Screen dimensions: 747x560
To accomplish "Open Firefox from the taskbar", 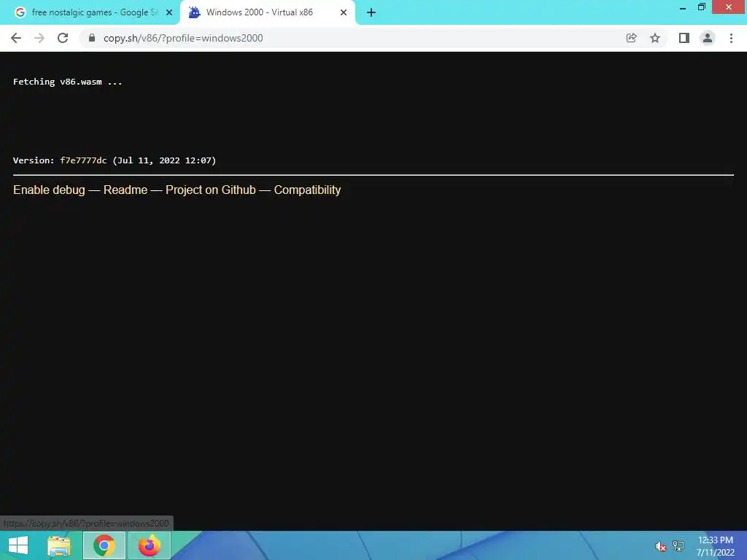I will pos(149,545).
